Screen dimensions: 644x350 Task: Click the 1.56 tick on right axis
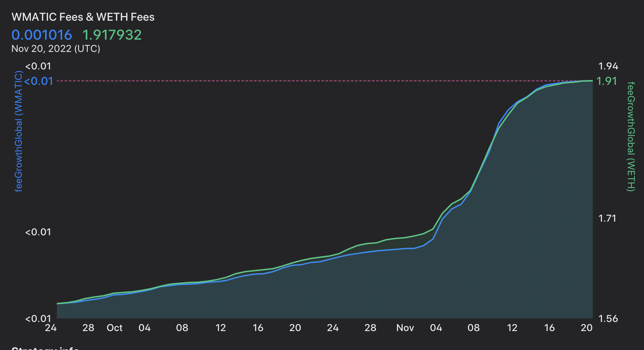(x=608, y=318)
